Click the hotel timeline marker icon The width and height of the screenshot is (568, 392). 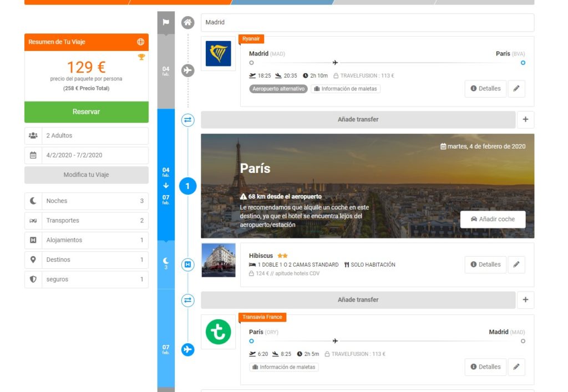pos(188,264)
